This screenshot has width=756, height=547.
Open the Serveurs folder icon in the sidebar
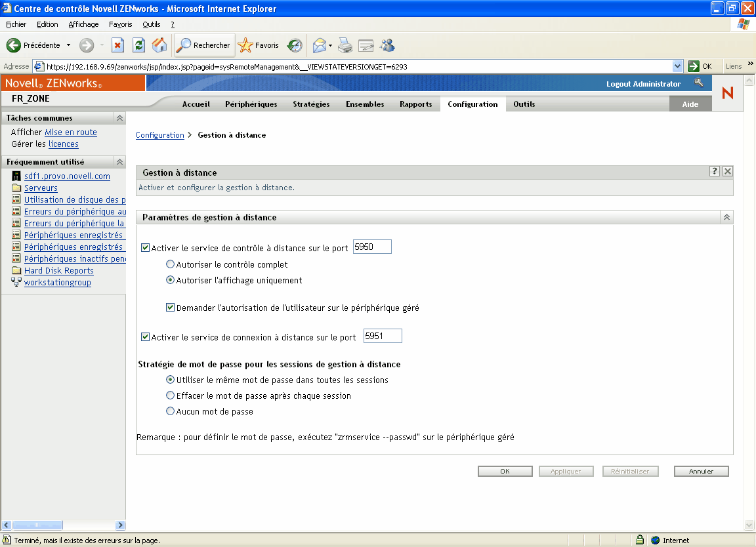point(16,188)
